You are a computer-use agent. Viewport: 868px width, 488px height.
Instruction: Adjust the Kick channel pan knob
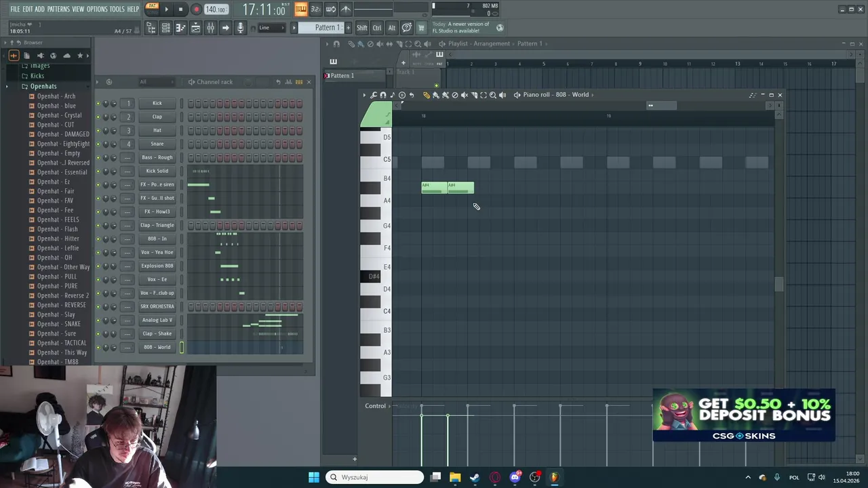click(105, 103)
